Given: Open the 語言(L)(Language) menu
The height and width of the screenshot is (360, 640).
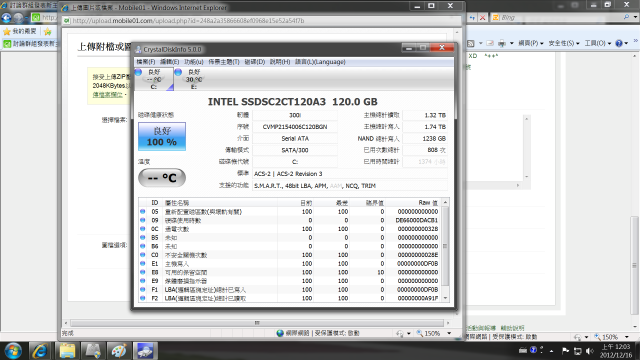Looking at the screenshot, I should (x=320, y=62).
